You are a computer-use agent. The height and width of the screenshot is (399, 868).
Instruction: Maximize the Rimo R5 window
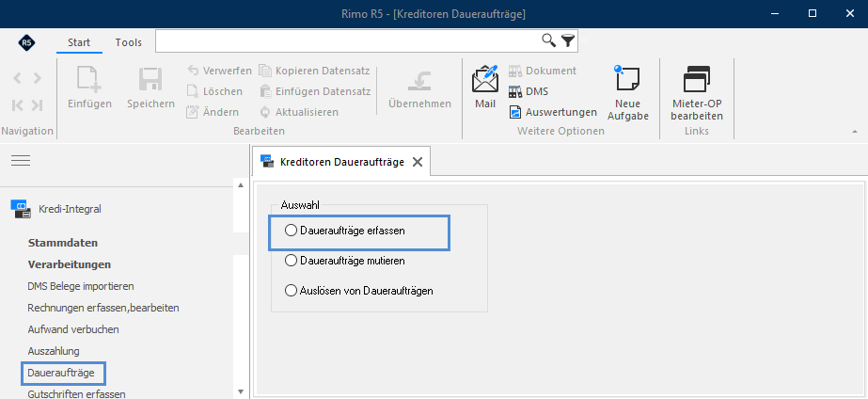(x=813, y=13)
